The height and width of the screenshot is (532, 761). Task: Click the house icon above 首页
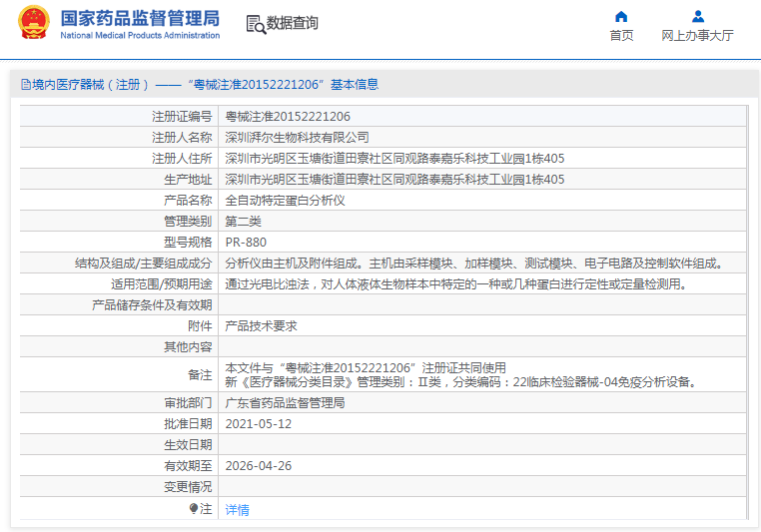[x=621, y=16]
